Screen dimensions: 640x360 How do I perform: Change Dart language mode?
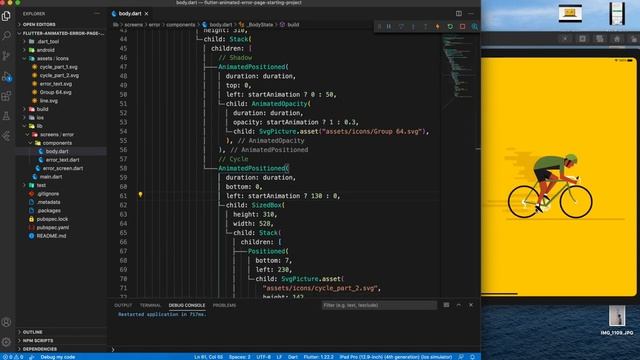pos(293,357)
